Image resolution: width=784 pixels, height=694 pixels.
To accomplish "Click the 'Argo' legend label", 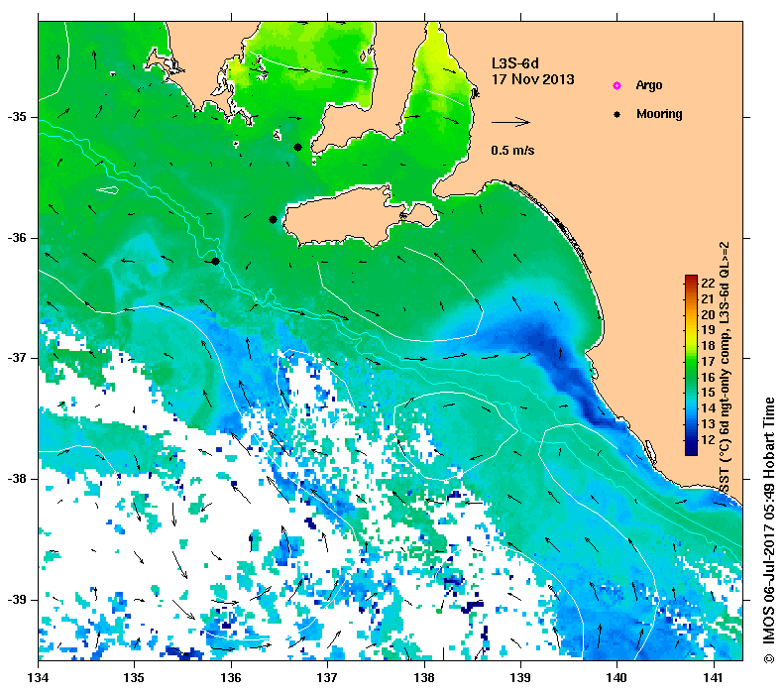I will click(x=649, y=85).
